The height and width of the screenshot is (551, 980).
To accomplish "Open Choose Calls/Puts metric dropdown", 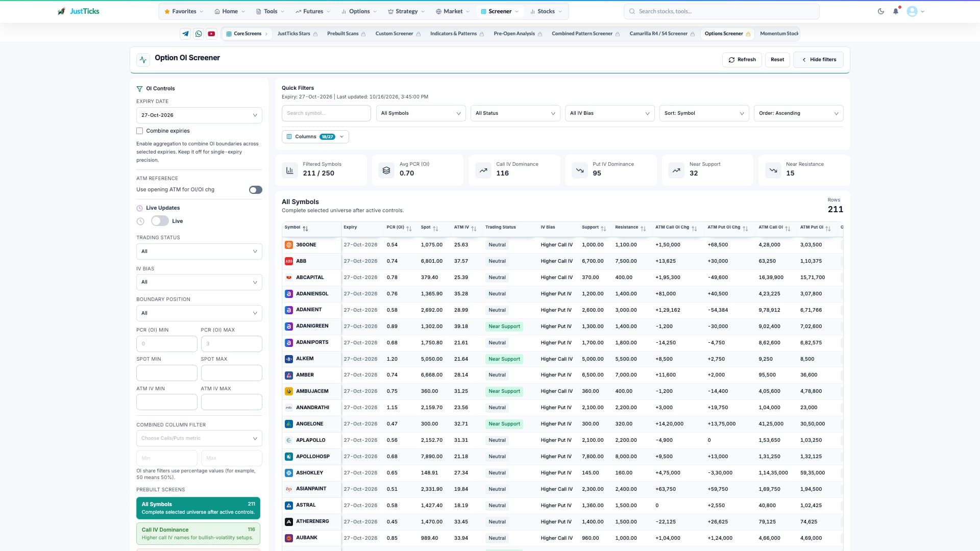I will point(199,438).
